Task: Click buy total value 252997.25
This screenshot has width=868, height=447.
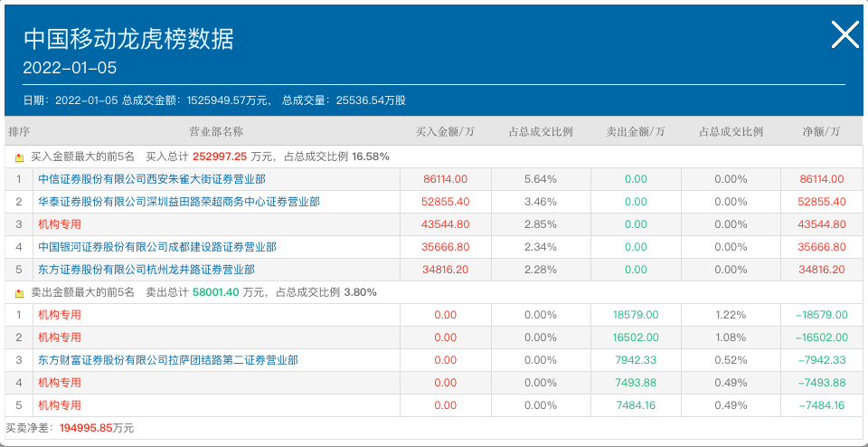Action: pyautogui.click(x=219, y=157)
